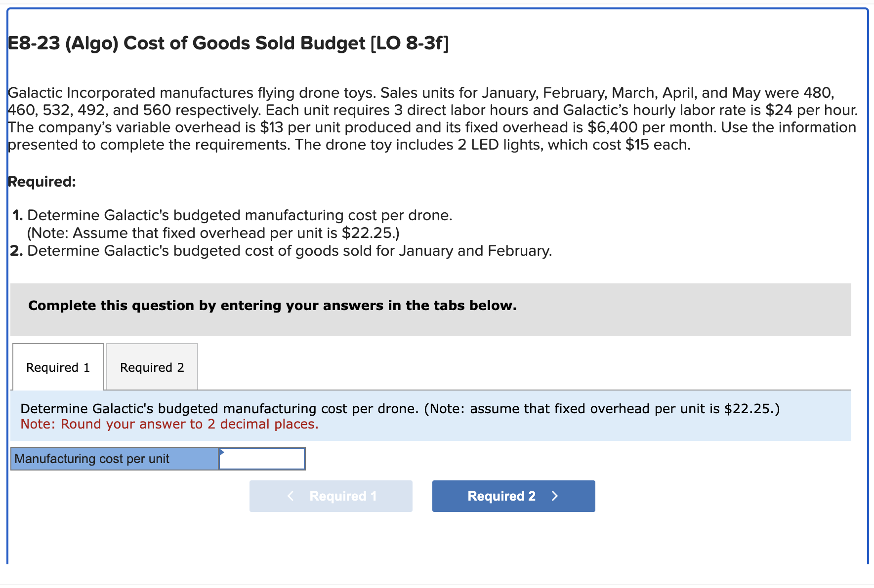Click inside the Manufacturing cost per unit field

pyautogui.click(x=261, y=458)
